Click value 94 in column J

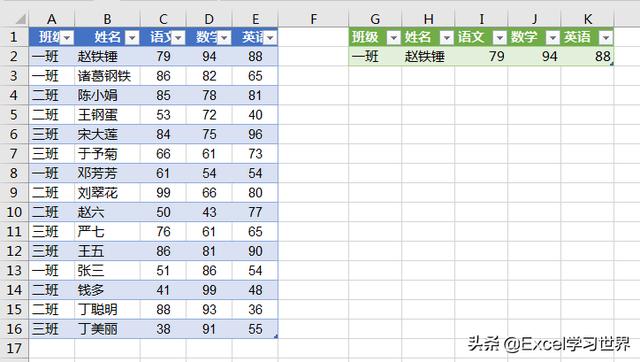tap(534, 56)
